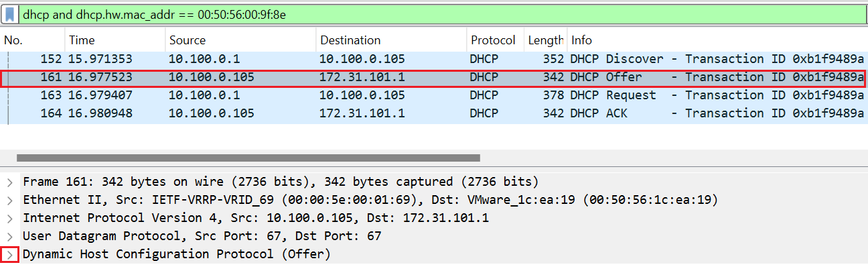Select the Dynamic Host Configuration Protocol line
This screenshot has width=868, height=277.
(x=177, y=255)
